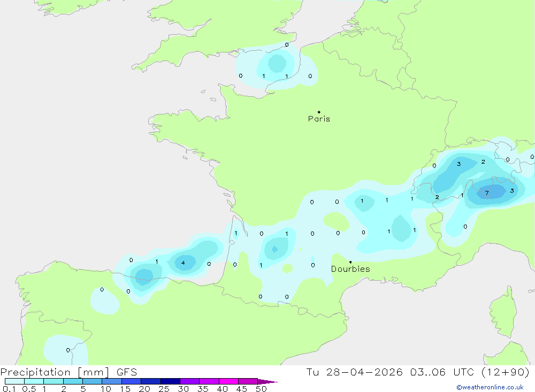Select the 0.1–0.5 mm legend swatch
This screenshot has height=392, width=535.
pos(14,381)
